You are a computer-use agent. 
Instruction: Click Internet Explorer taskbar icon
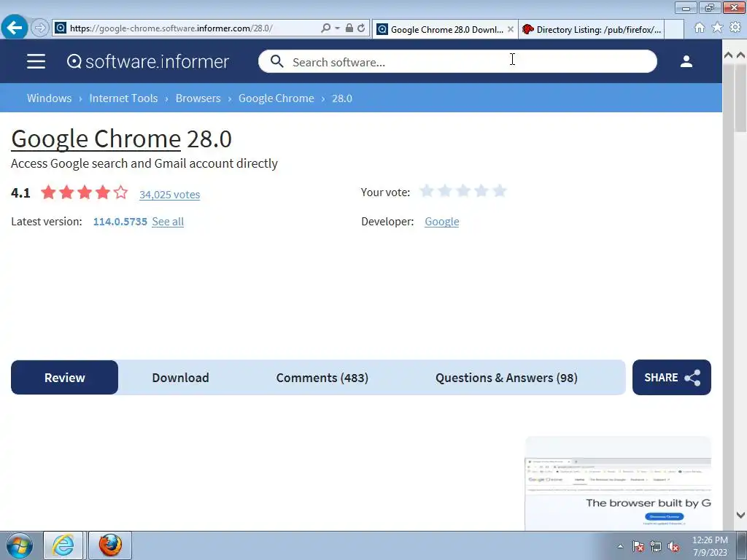(63, 545)
